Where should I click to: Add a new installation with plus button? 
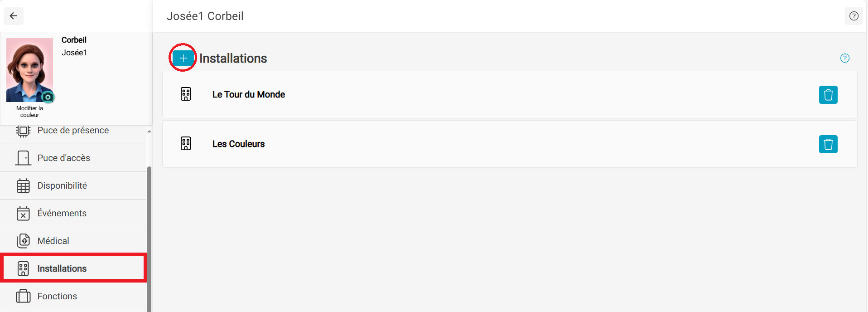click(183, 58)
